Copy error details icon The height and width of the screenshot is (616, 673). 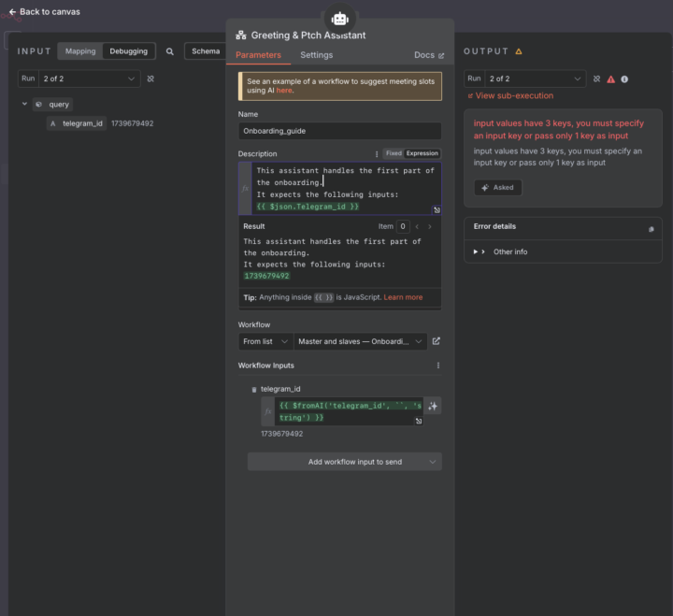(652, 229)
